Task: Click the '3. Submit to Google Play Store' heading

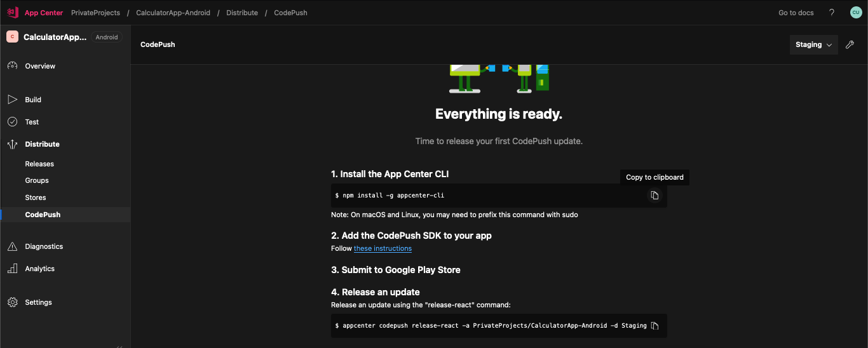Action: coord(396,270)
